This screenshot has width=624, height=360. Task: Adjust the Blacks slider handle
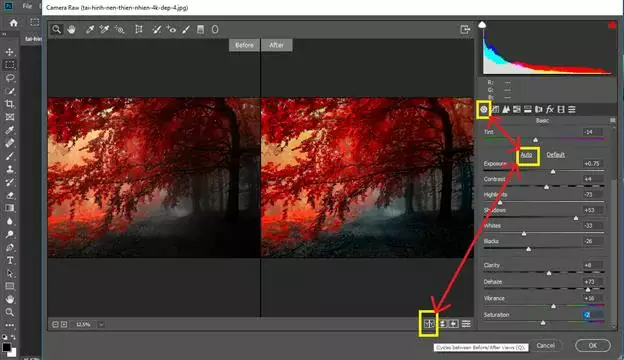tap(528, 249)
